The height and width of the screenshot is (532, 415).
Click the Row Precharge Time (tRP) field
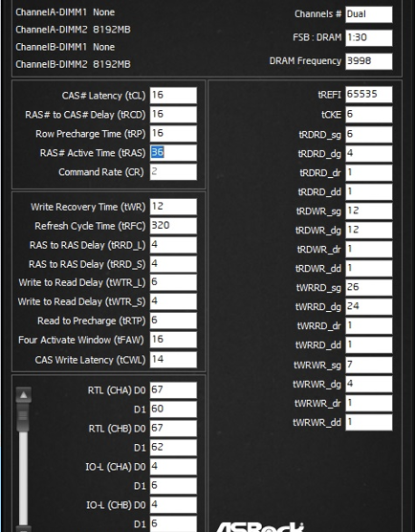pyautogui.click(x=173, y=134)
